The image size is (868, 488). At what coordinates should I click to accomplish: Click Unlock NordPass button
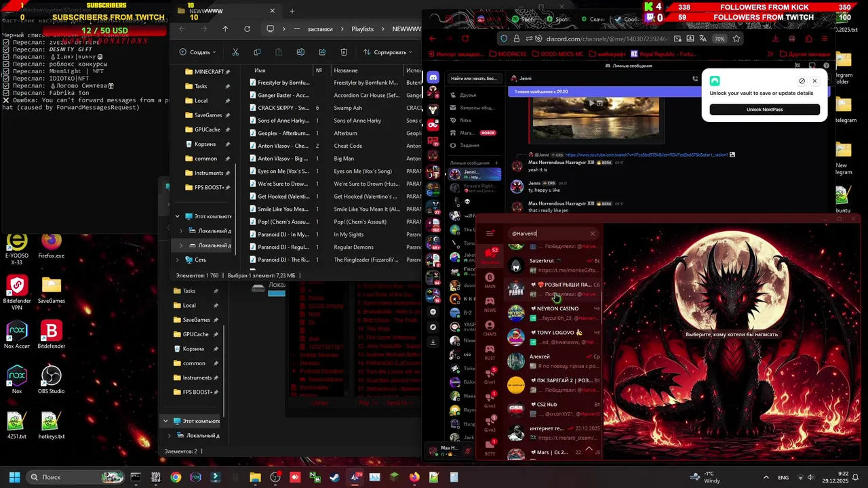[764, 109]
